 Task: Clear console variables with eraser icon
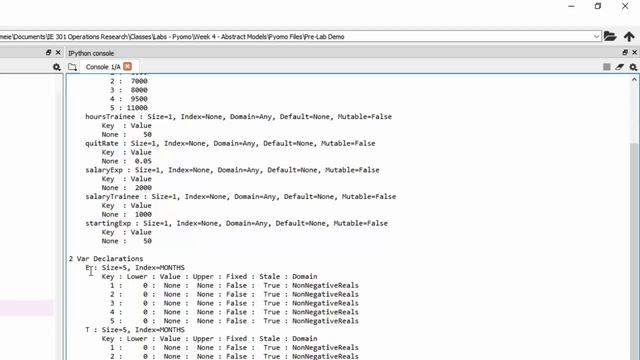point(620,67)
